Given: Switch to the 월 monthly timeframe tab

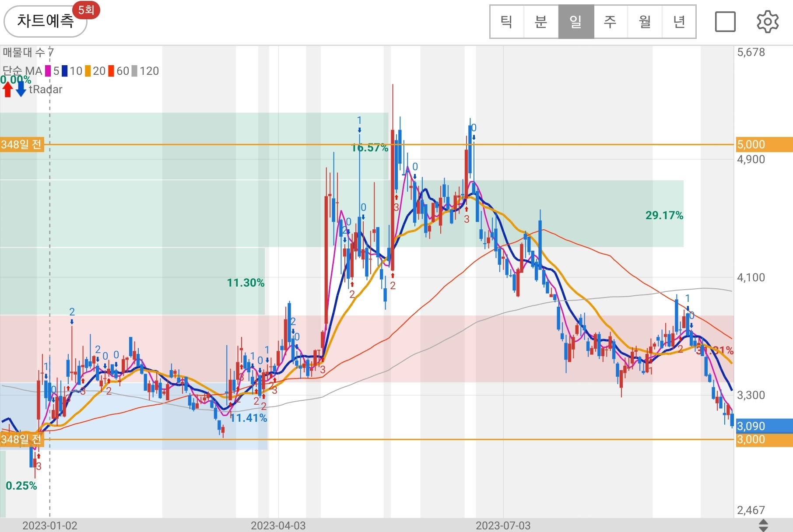Looking at the screenshot, I should pos(645,22).
